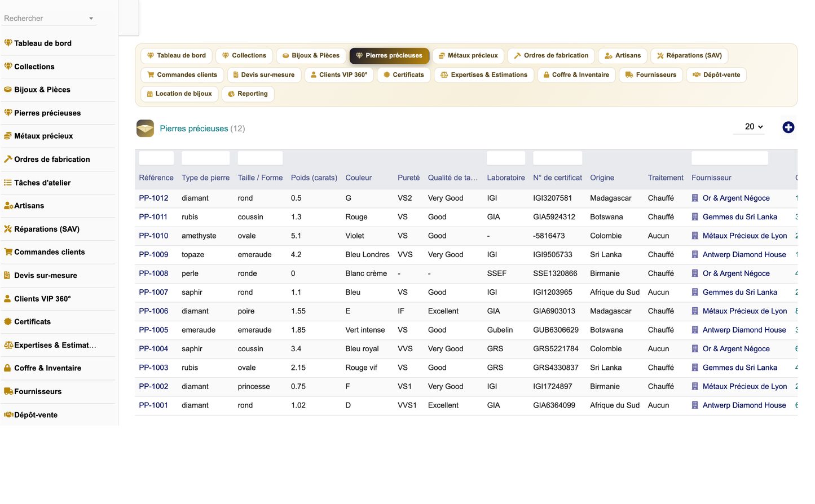This screenshot has height=504, width=815.
Task: Click the gem icon beside Collections in sidebar
Action: point(8,66)
